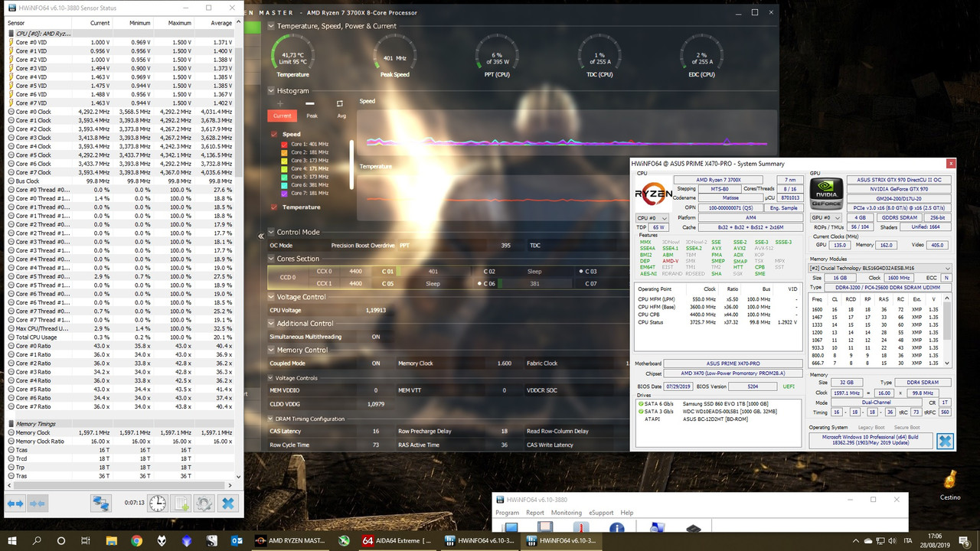Toggle Core 4: 171 MHz checkbox

click(284, 168)
